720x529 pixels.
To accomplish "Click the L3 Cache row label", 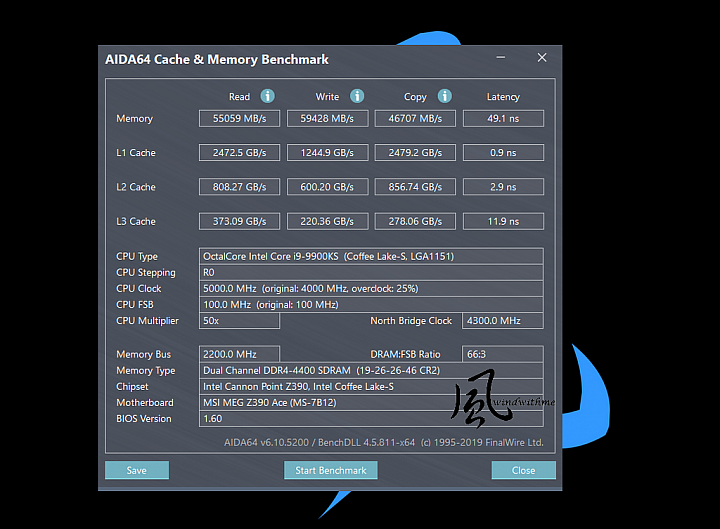I will pyautogui.click(x=135, y=221).
